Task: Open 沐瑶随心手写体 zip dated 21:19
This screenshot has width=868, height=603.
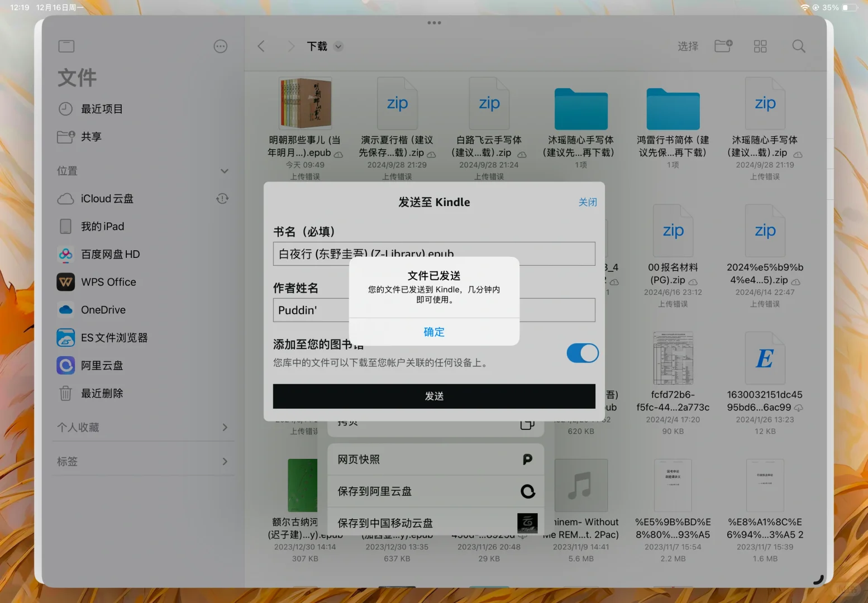Action: pos(765,104)
